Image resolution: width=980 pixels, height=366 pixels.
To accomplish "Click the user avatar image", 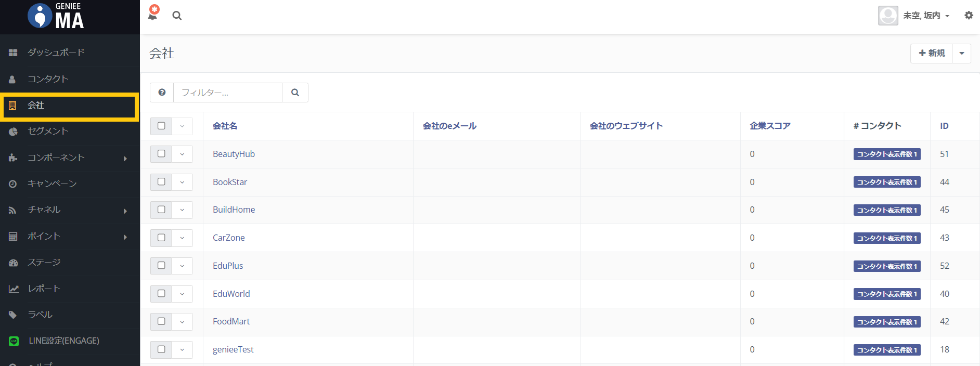I will pyautogui.click(x=888, y=16).
